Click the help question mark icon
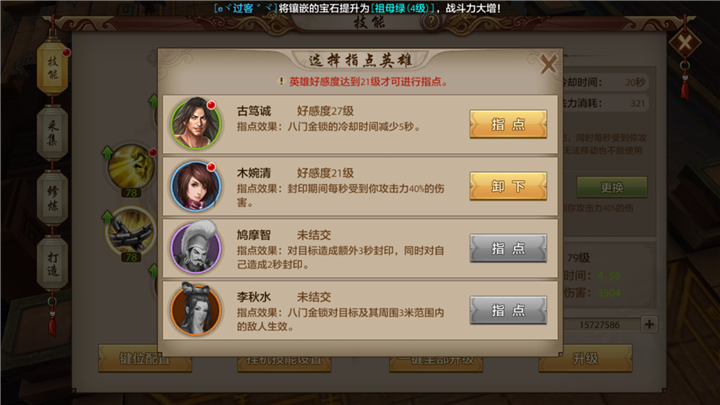 coord(431,22)
